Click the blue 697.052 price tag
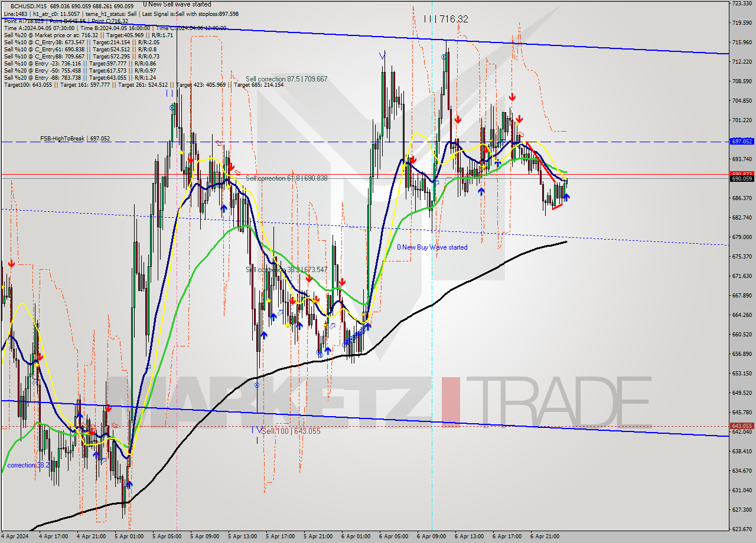The width and height of the screenshot is (756, 543). tap(742, 142)
